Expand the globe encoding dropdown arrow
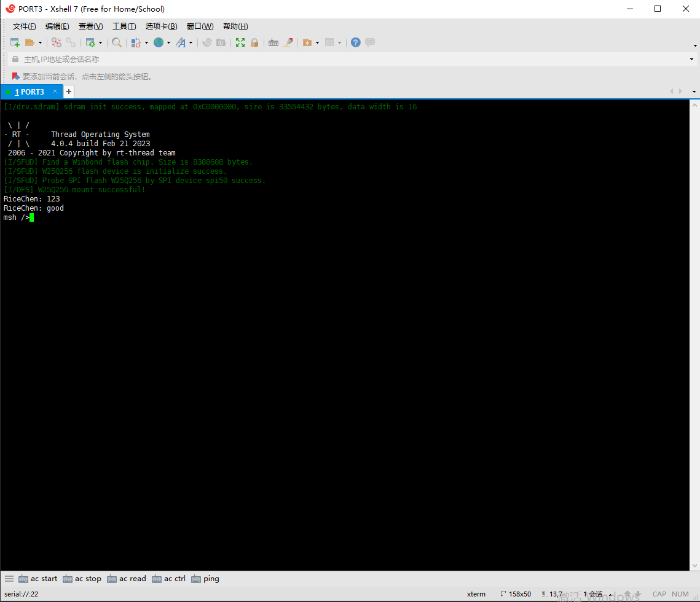Screen dimensions: 700x602 coord(169,43)
